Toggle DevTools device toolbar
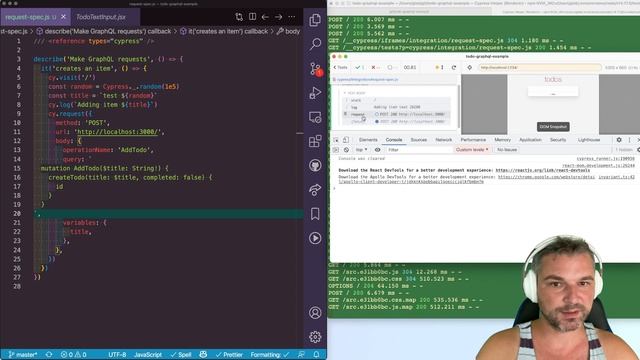Image resolution: width=640 pixels, height=360 pixels. [346, 140]
